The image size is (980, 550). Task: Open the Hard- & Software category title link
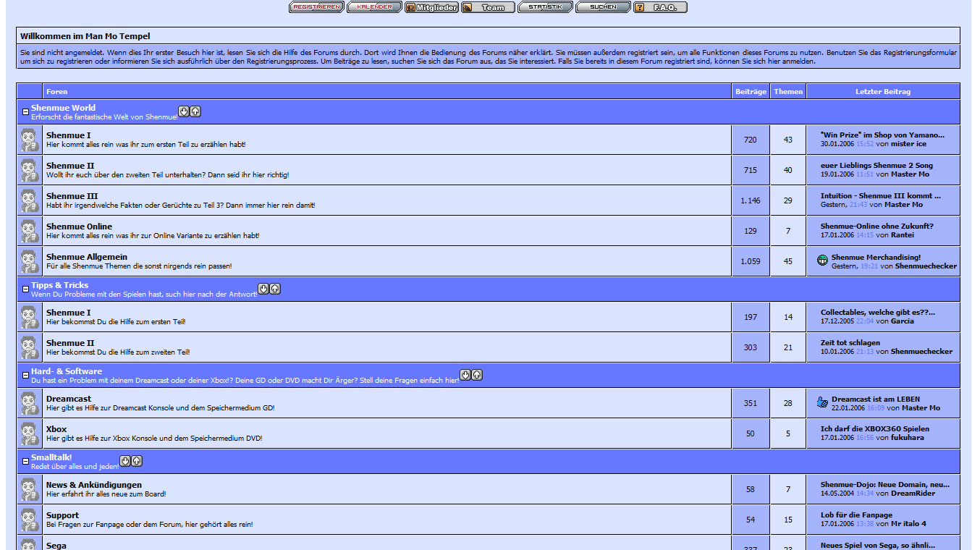coord(67,371)
